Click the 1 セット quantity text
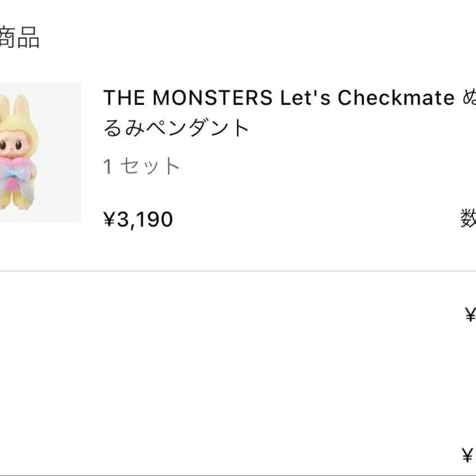Screen dimensions: 476x476 (141, 166)
